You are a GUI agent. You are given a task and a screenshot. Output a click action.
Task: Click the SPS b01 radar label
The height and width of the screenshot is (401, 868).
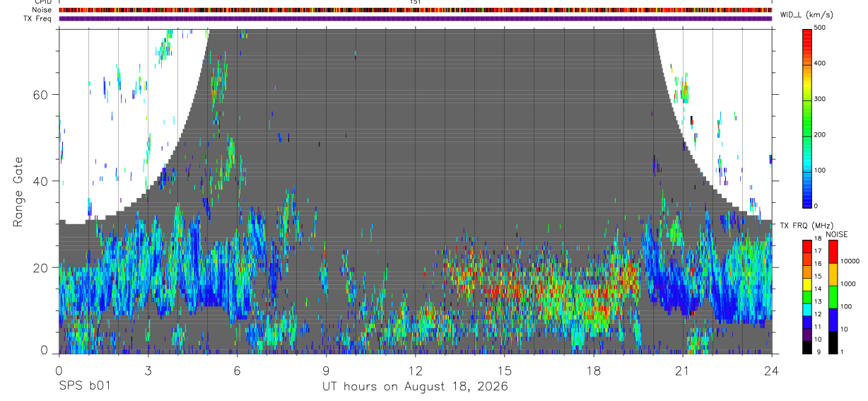pyautogui.click(x=84, y=387)
